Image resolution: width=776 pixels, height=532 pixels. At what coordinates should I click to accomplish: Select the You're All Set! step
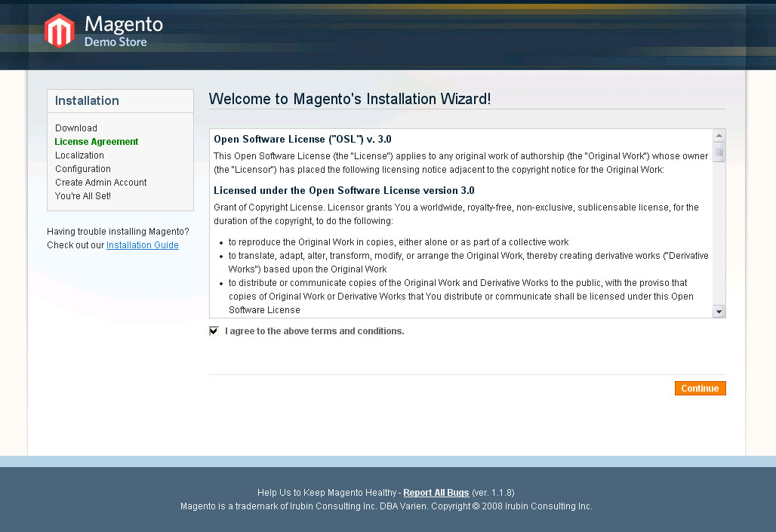83,196
